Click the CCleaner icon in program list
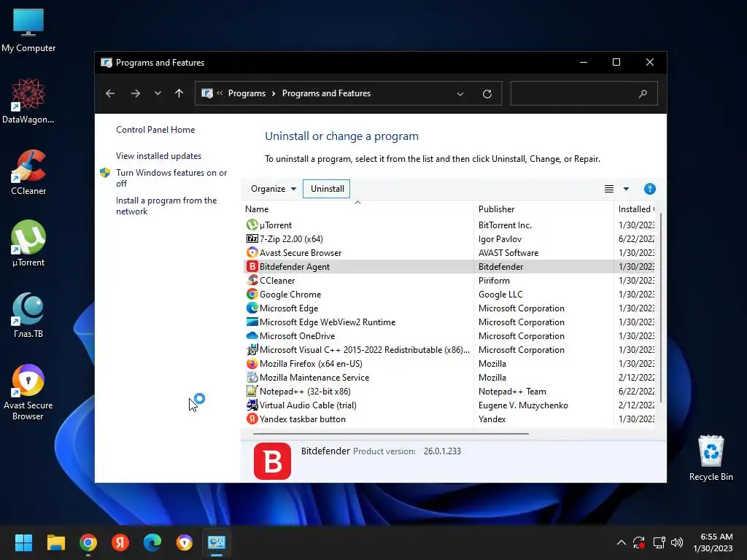The height and width of the screenshot is (560, 747). 252,280
